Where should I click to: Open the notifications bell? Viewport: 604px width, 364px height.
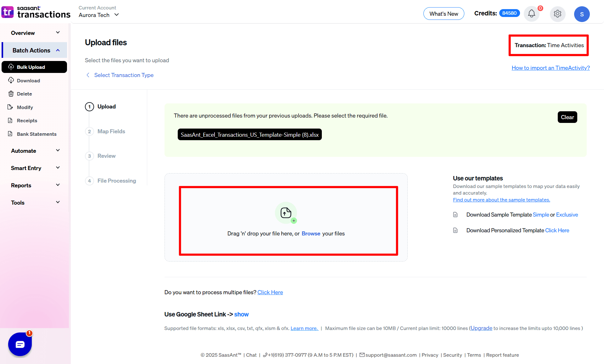[531, 14]
